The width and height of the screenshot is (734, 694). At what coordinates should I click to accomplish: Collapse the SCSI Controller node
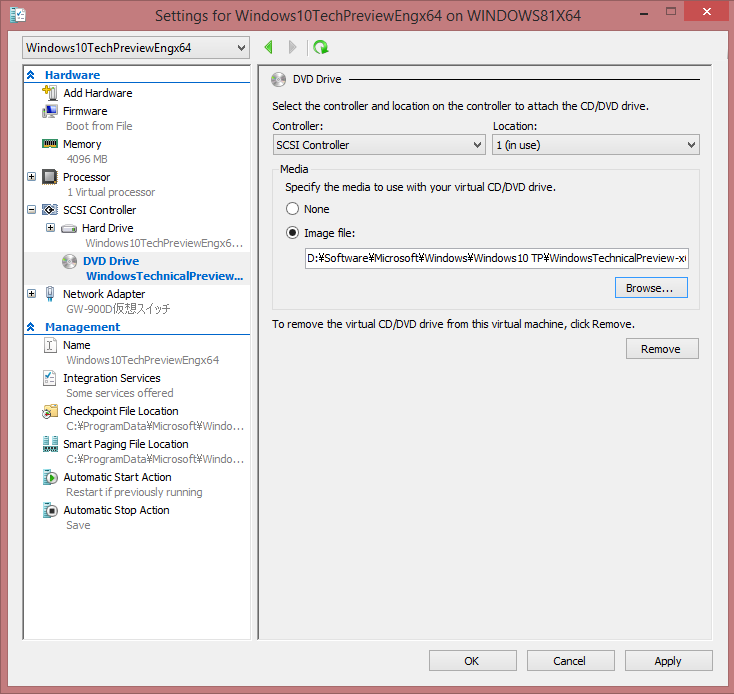pos(31,210)
